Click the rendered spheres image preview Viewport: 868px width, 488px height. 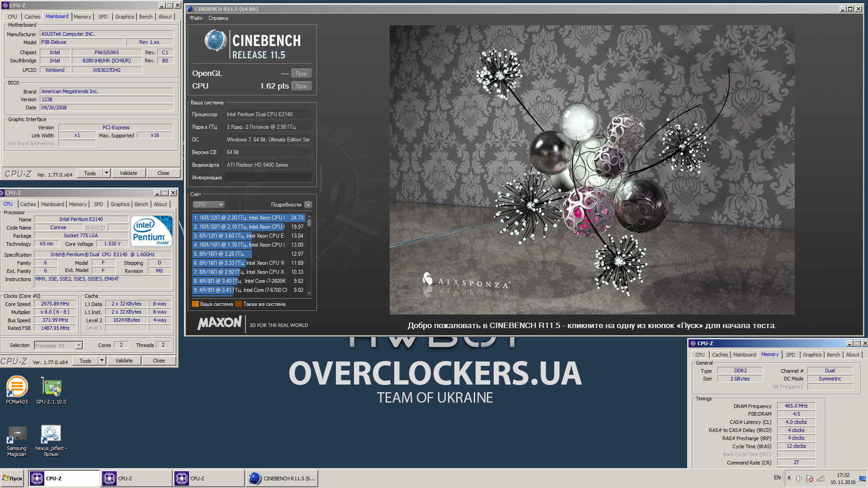pyautogui.click(x=592, y=169)
